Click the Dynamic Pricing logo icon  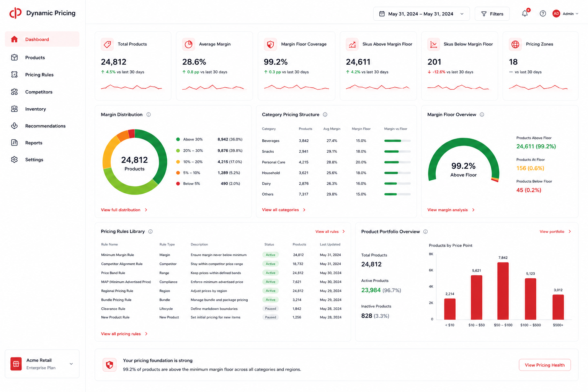pyautogui.click(x=15, y=13)
